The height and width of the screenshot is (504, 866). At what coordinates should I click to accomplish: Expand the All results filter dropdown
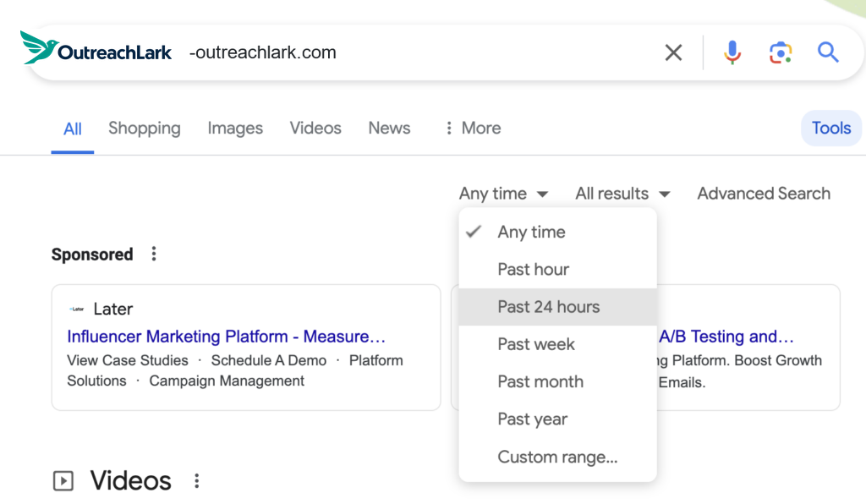click(622, 194)
